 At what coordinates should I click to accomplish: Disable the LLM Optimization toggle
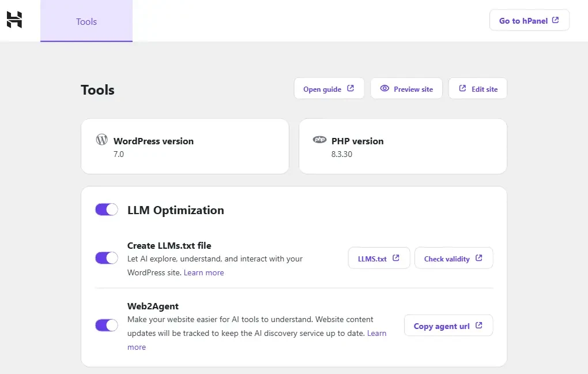tap(107, 210)
